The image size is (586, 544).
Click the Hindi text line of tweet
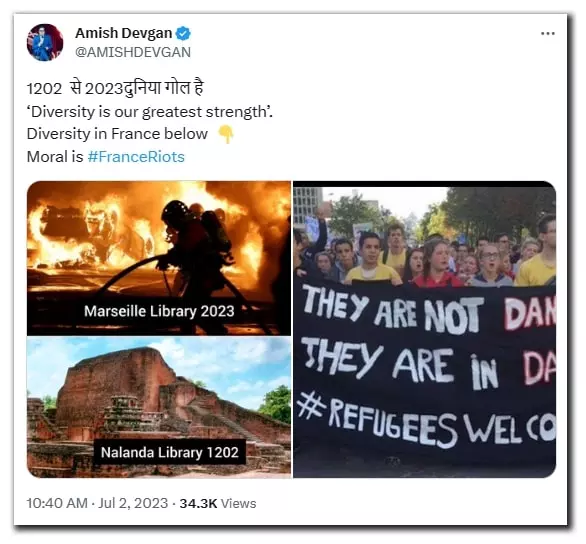(115, 89)
